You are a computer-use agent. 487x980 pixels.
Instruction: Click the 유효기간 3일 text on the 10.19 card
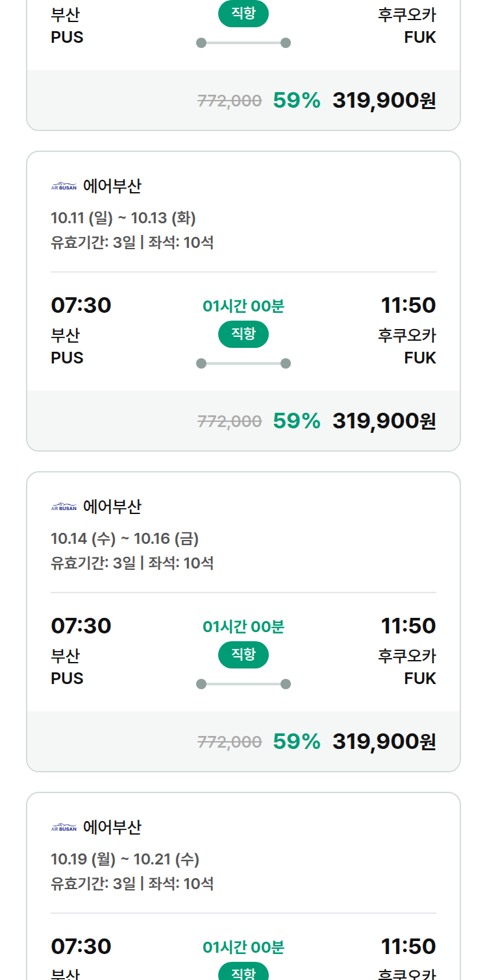[94, 884]
